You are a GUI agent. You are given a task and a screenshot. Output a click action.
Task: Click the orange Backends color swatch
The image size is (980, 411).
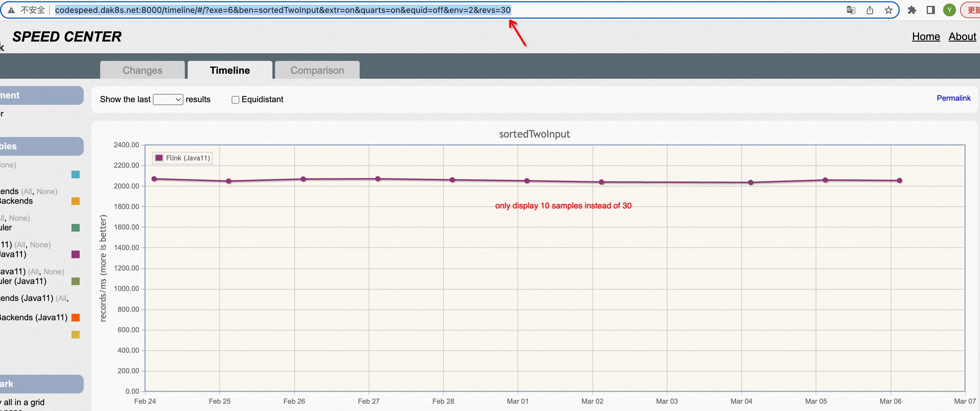[76, 201]
